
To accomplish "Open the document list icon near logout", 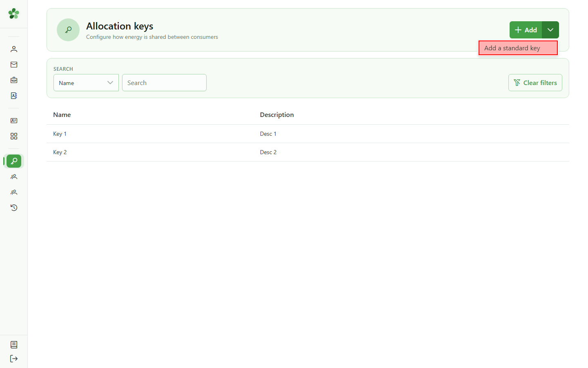I will [x=14, y=345].
